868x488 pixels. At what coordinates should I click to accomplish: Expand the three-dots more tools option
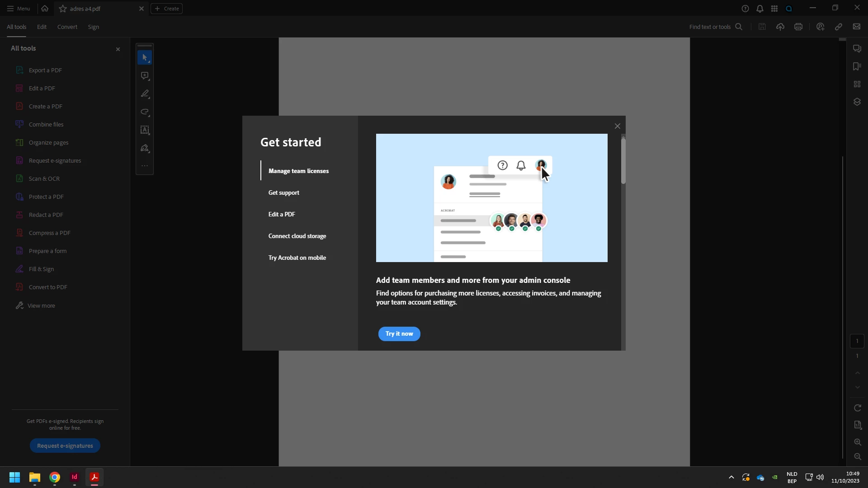[x=145, y=166]
